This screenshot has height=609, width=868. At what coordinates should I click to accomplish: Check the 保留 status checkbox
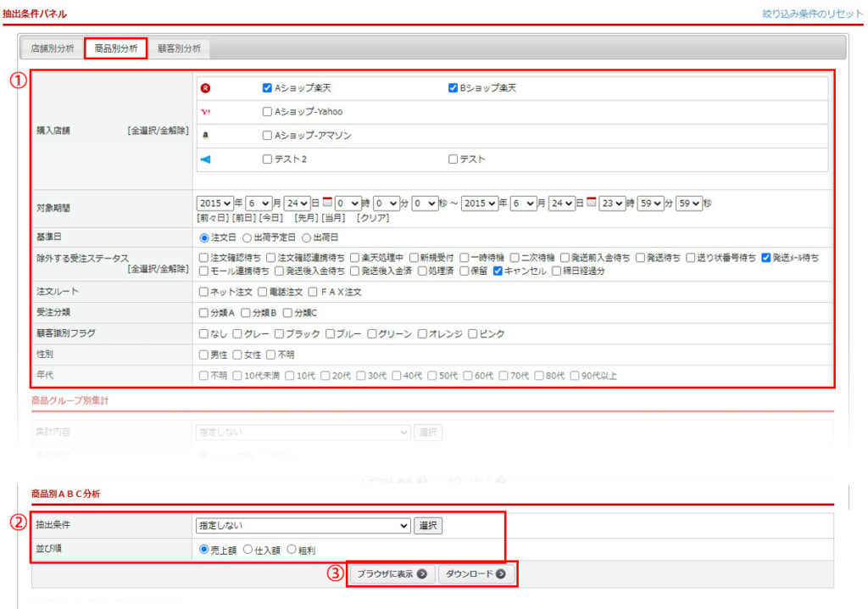[464, 271]
